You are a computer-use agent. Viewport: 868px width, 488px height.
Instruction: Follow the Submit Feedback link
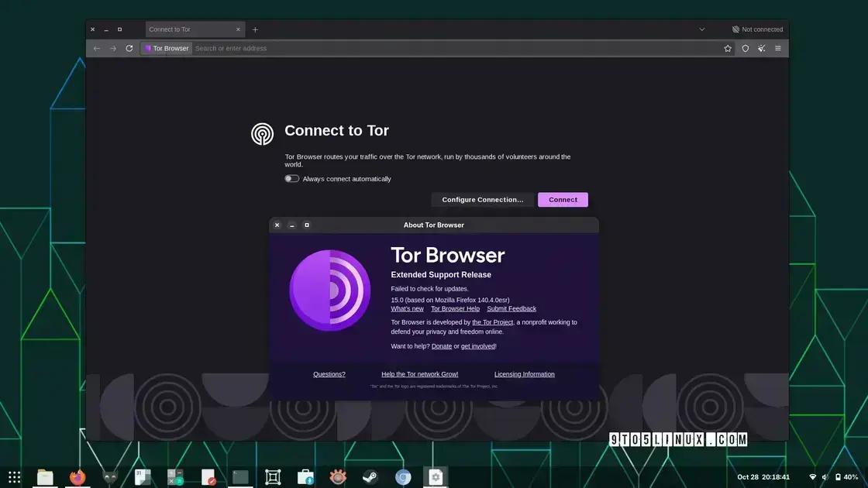(x=511, y=308)
